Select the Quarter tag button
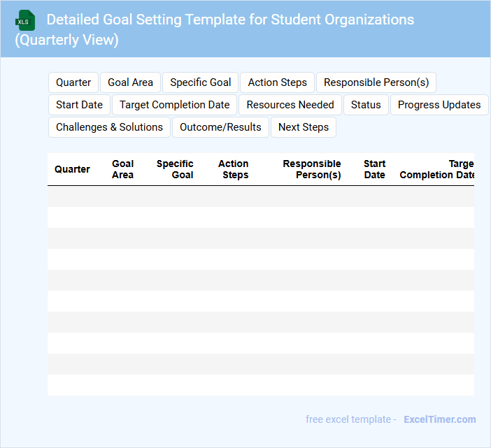491x448 pixels. coord(73,82)
